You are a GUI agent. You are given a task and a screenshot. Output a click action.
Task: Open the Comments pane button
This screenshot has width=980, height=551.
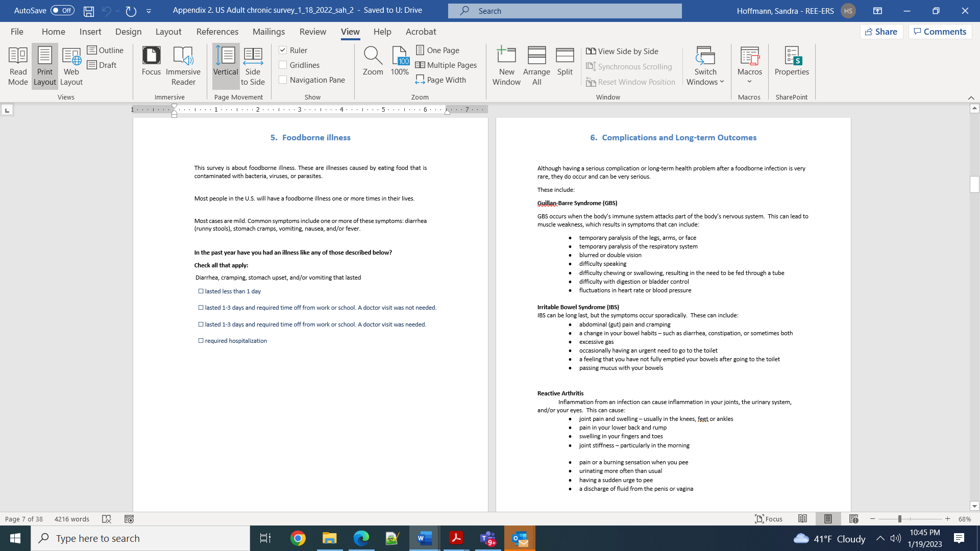coord(940,32)
